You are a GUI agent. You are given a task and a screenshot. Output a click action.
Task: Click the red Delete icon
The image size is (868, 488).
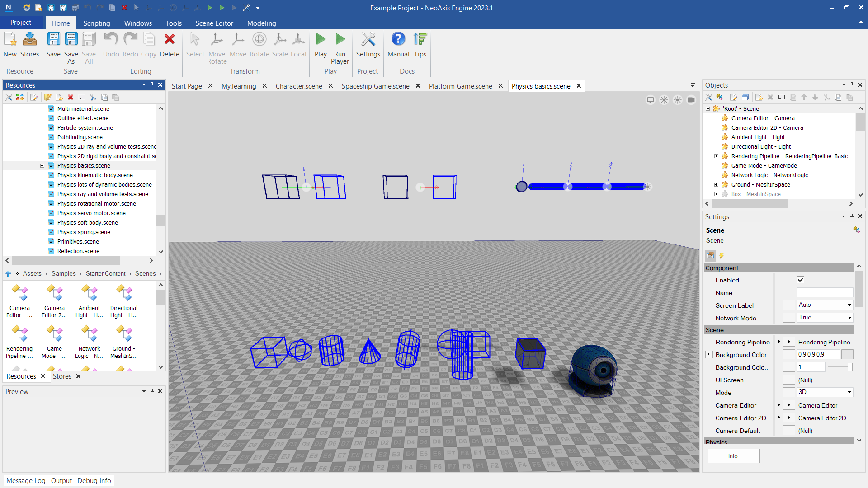tap(169, 40)
